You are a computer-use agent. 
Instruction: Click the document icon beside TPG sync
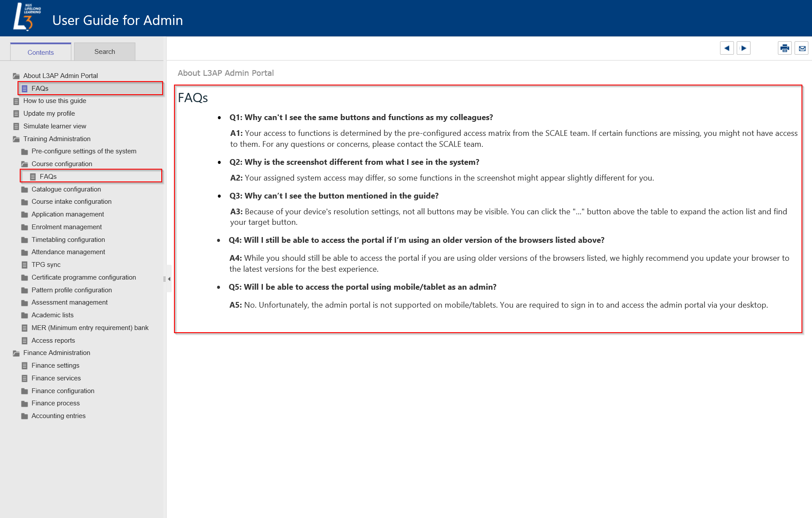pos(25,265)
